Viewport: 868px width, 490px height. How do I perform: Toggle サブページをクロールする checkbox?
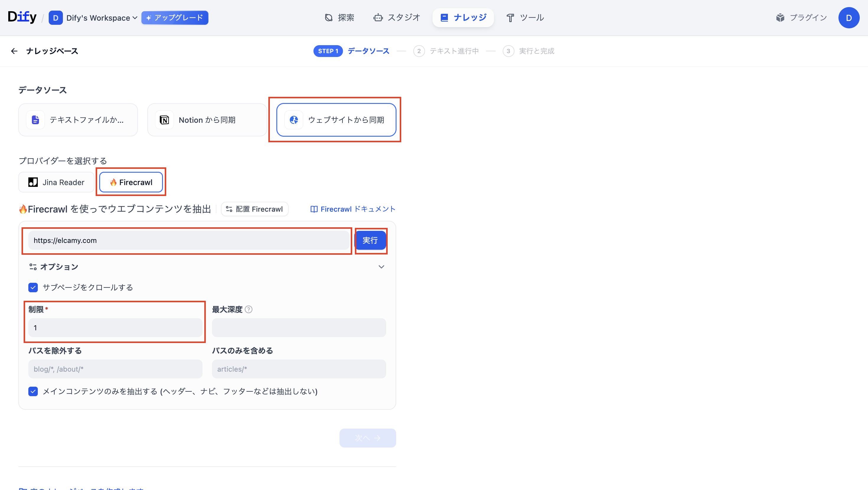[x=33, y=288]
